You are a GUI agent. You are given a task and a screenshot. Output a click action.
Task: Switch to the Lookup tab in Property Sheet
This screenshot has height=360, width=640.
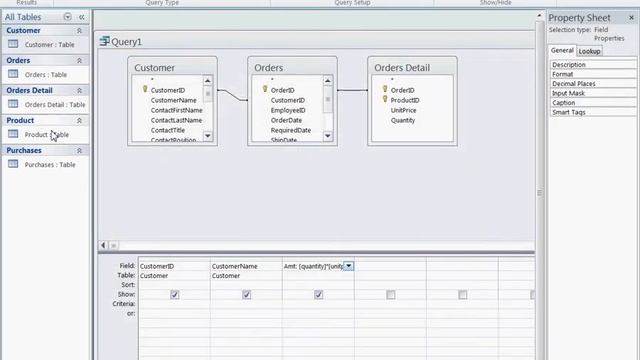point(589,51)
